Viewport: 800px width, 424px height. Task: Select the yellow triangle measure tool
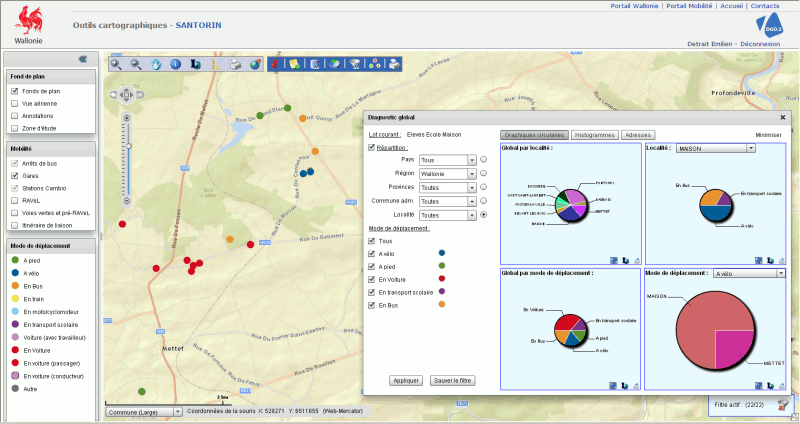point(215,64)
